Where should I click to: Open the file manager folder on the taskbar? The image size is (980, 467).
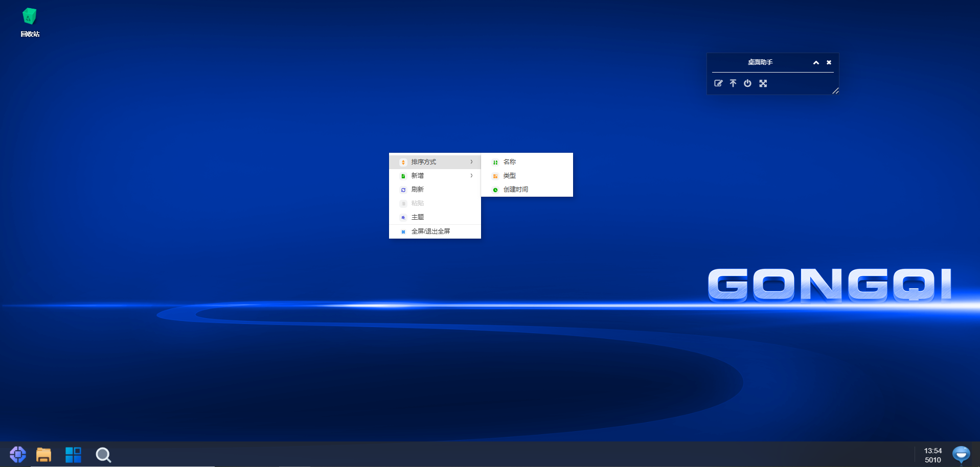(44, 454)
